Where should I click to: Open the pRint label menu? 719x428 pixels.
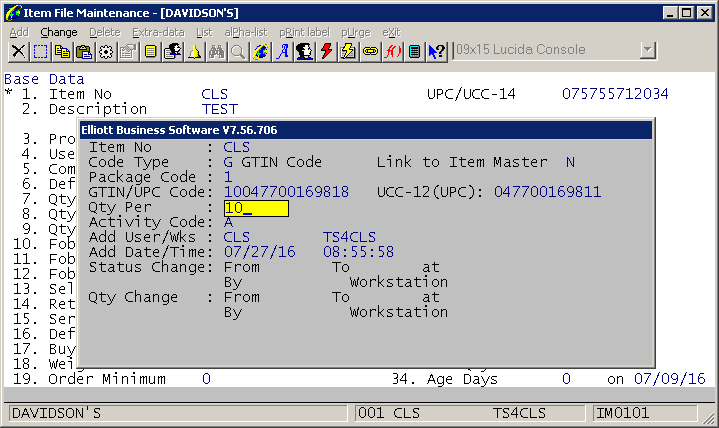pos(304,33)
